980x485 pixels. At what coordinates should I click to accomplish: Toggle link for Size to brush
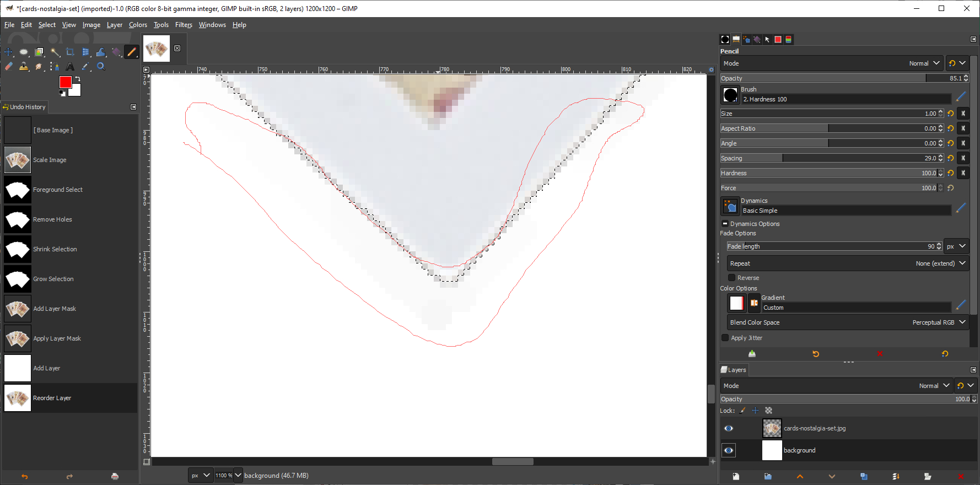coord(963,114)
